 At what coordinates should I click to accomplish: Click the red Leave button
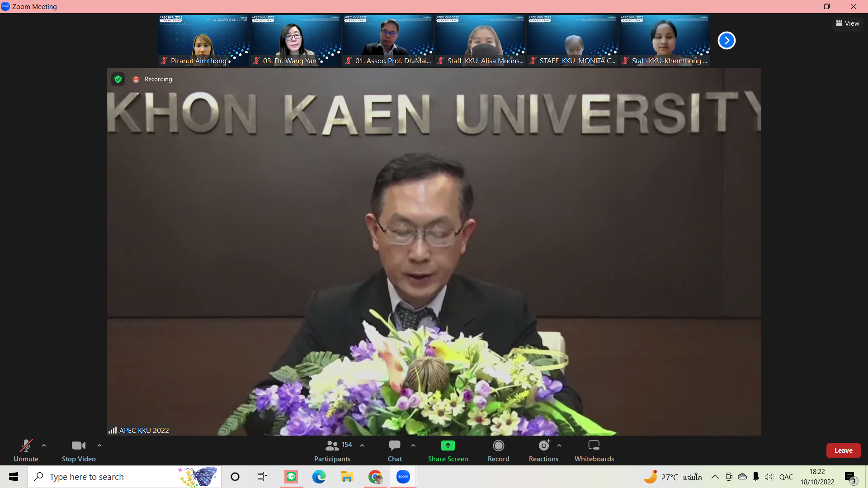843,450
